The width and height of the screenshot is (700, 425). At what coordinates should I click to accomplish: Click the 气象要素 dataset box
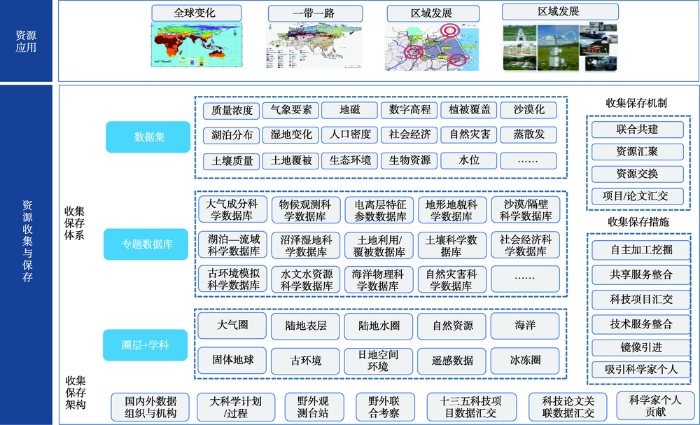point(292,110)
